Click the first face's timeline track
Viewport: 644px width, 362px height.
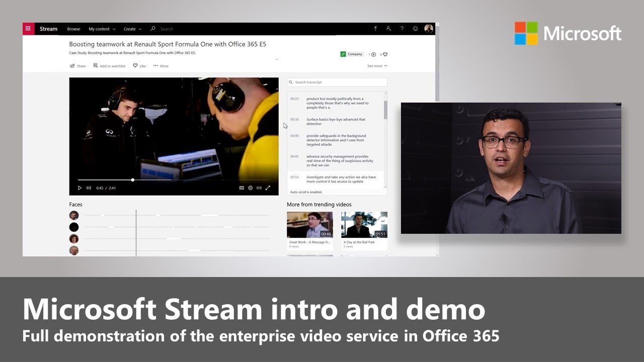pos(177,215)
